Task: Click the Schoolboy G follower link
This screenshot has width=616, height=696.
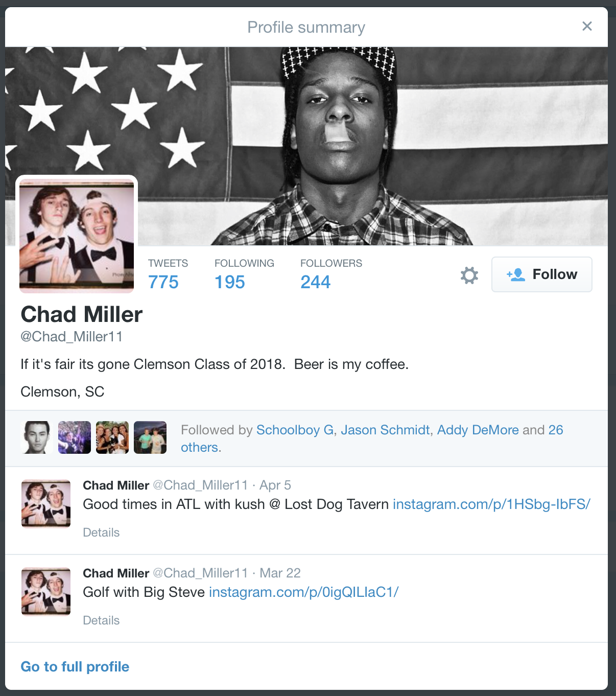Action: click(x=295, y=430)
